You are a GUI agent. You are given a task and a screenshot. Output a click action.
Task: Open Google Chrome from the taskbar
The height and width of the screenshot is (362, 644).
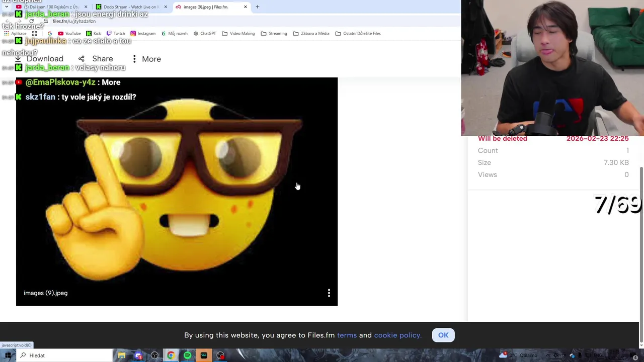click(171, 355)
